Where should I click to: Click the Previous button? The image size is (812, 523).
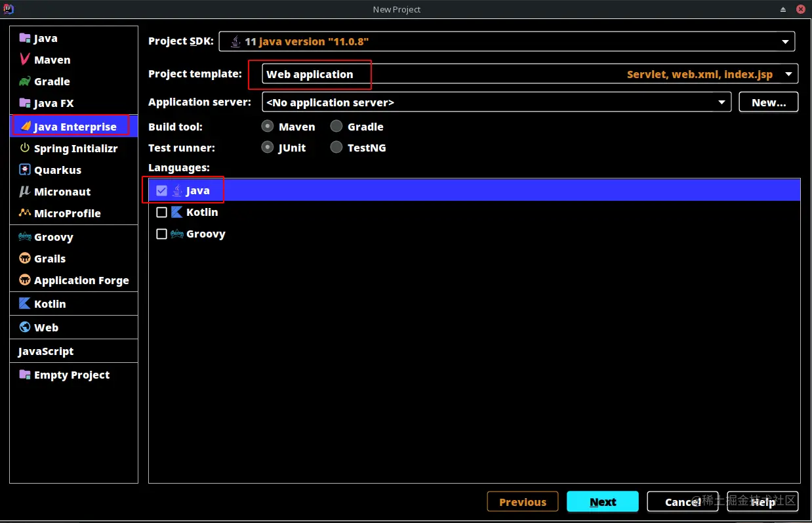[523, 501]
